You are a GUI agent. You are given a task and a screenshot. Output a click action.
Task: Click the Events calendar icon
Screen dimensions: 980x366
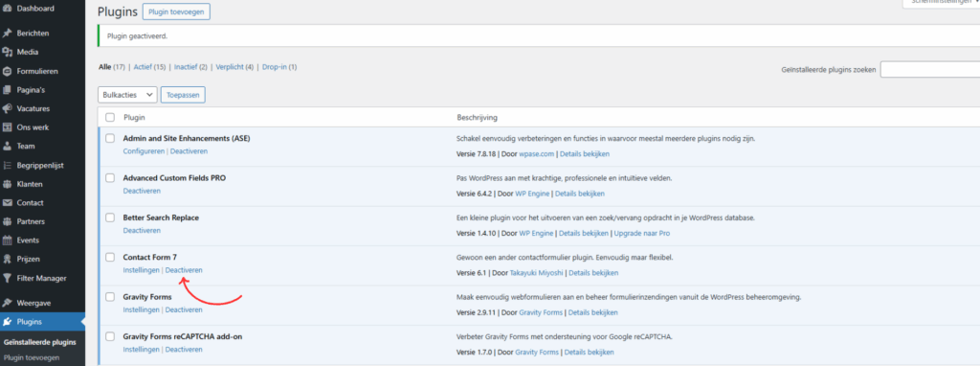[x=8, y=240]
